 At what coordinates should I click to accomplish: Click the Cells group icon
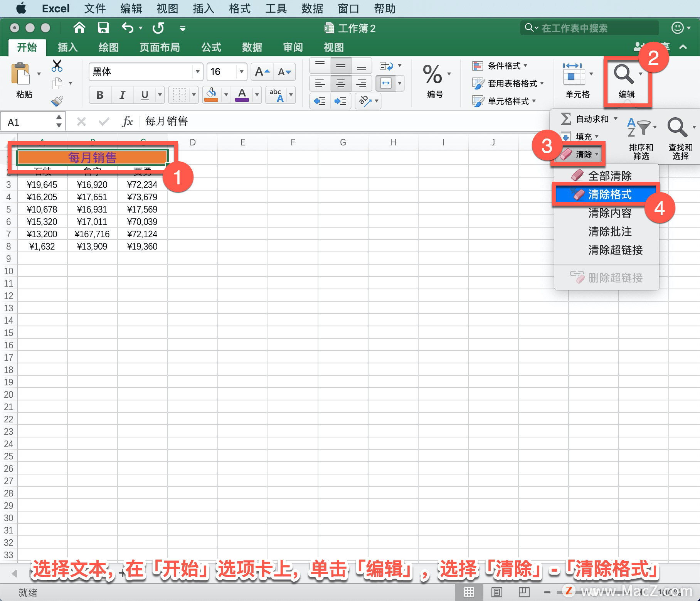click(574, 74)
